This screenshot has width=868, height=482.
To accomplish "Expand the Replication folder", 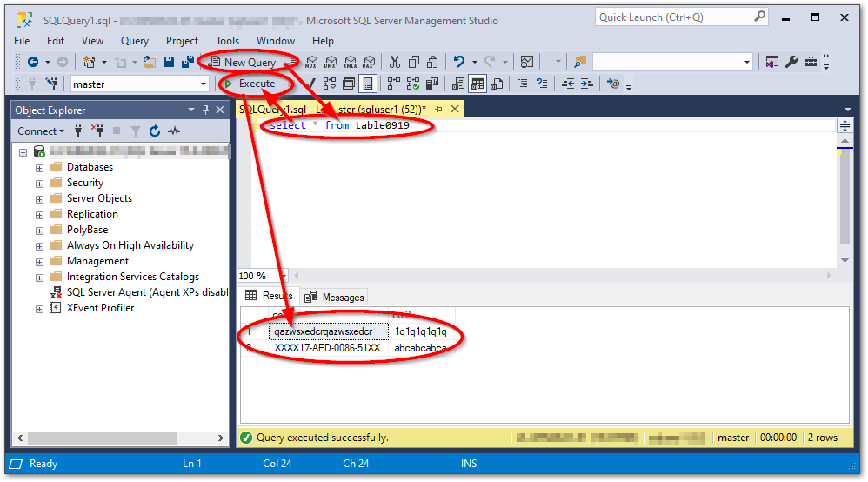I will click(x=39, y=214).
